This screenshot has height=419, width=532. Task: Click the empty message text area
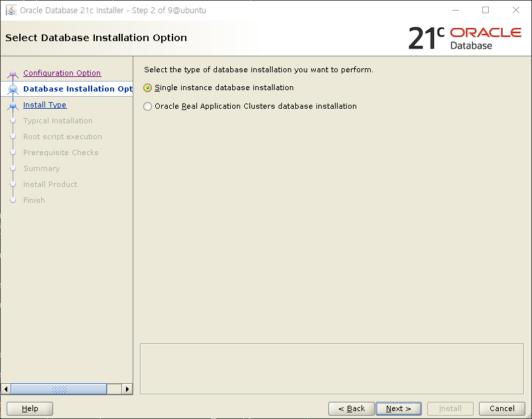(332, 369)
